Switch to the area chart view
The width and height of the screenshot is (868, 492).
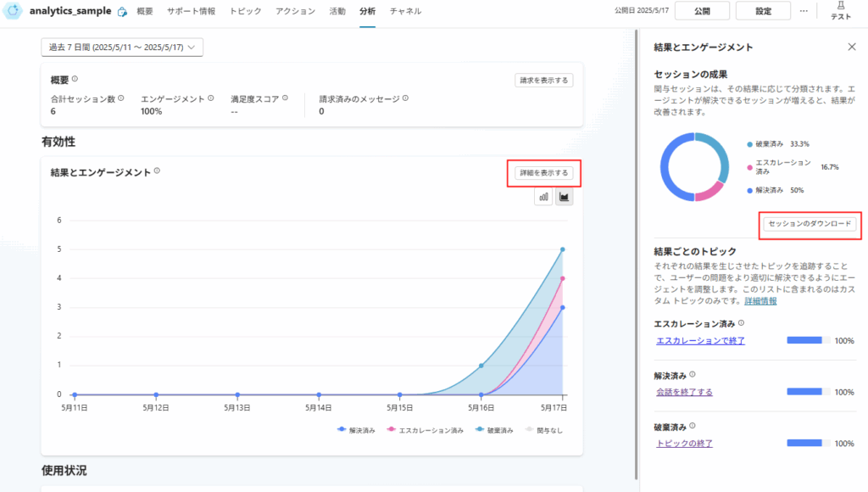pyautogui.click(x=564, y=197)
